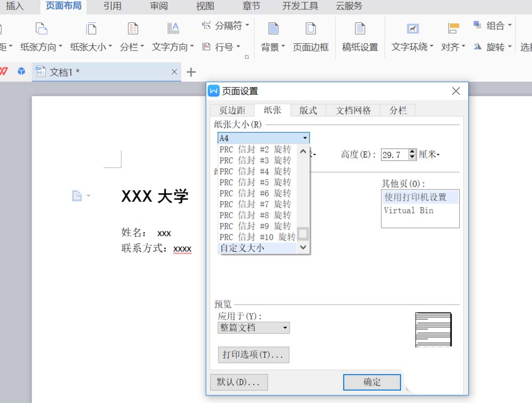The width and height of the screenshot is (532, 403).
Task: Close the 页面设置 dialog
Action: [456, 91]
